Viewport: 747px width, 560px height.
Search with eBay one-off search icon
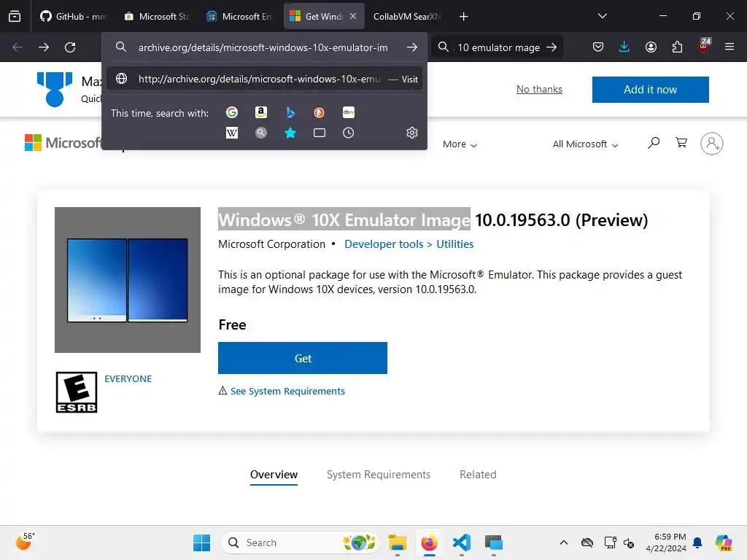pyautogui.click(x=348, y=112)
